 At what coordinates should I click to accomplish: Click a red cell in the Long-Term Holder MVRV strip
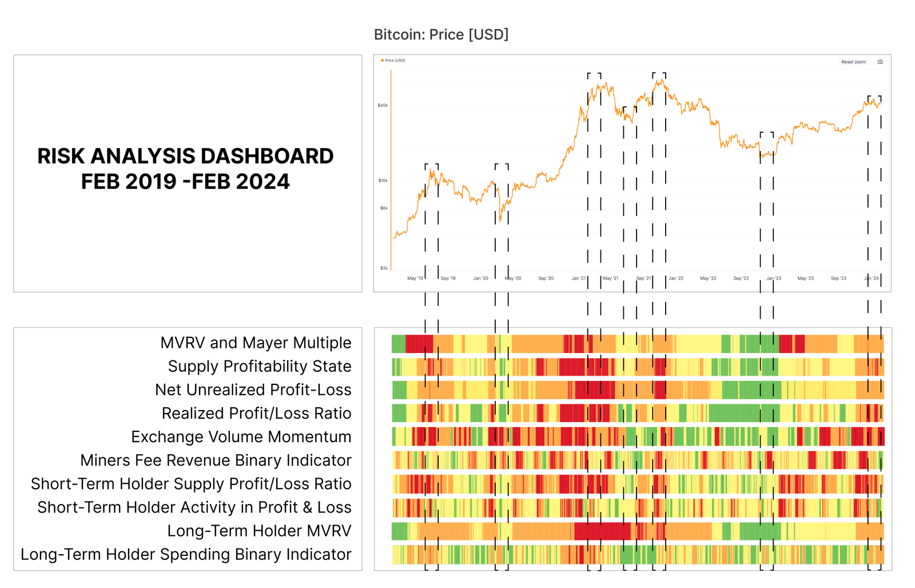pyautogui.click(x=603, y=530)
